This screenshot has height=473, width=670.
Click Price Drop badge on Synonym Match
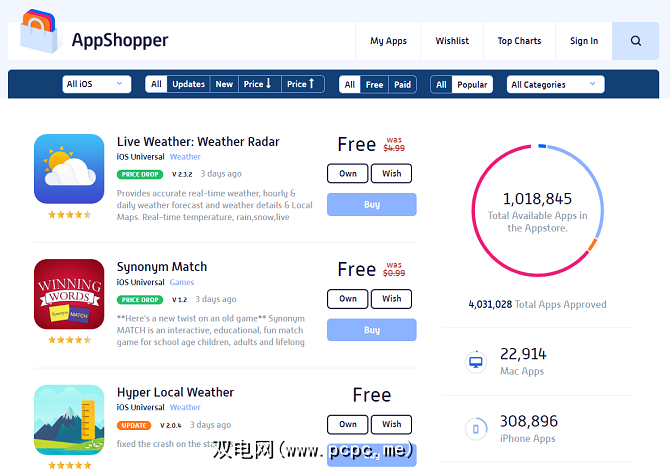[x=140, y=300]
